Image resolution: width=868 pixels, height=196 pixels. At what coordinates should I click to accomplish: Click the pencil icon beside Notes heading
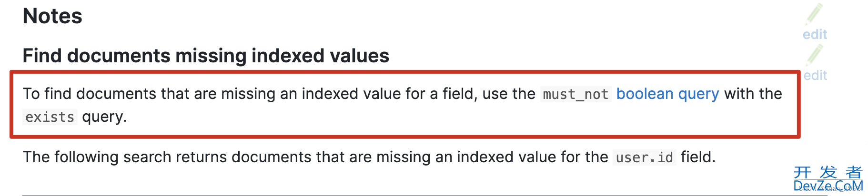click(814, 14)
